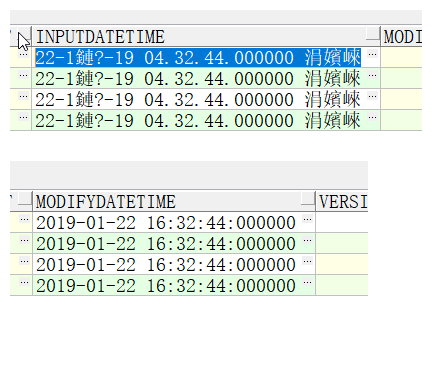Select the blue highlighted INPUTDATETIME cell
Viewport: 432px width, 369px height.
(198, 57)
